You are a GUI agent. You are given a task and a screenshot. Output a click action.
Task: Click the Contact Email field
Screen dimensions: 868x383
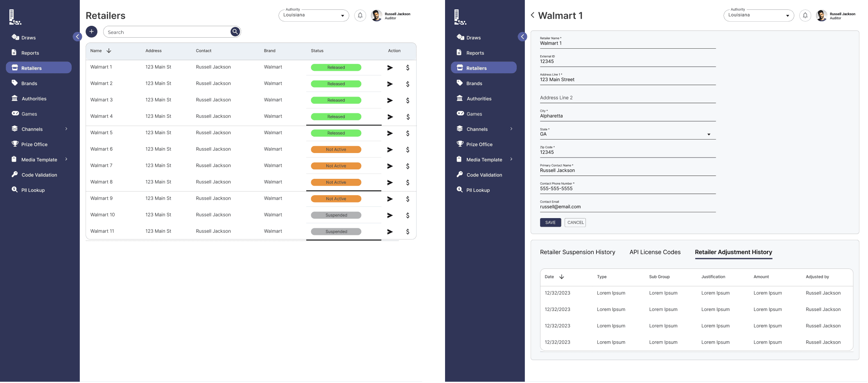pyautogui.click(x=628, y=206)
